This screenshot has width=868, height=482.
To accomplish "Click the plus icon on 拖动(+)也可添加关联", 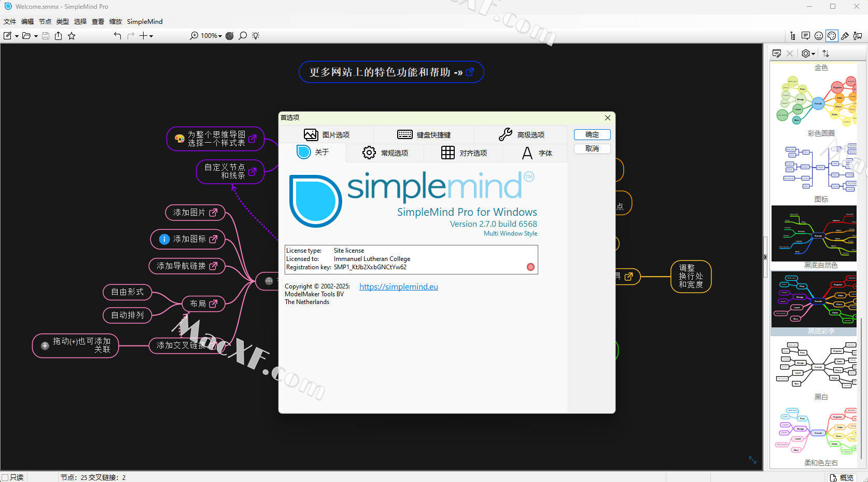I will 45,346.
